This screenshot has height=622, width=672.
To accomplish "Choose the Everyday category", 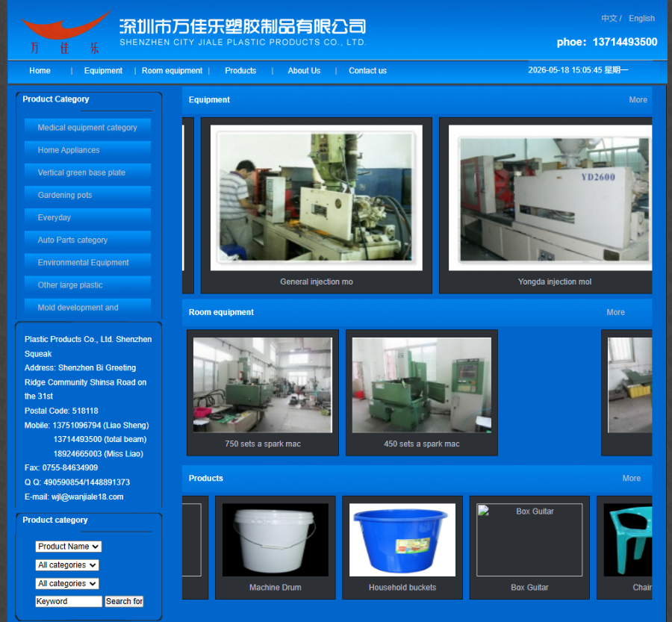I will pos(87,217).
